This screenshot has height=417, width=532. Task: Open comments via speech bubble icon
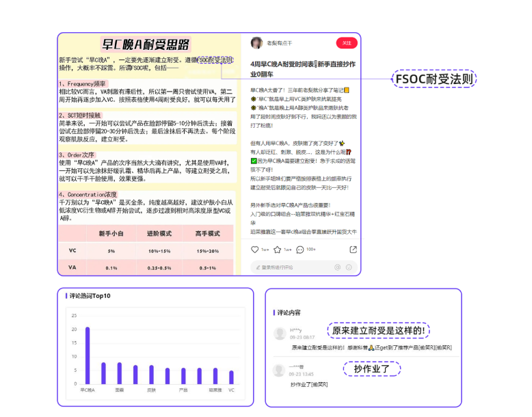point(300,250)
